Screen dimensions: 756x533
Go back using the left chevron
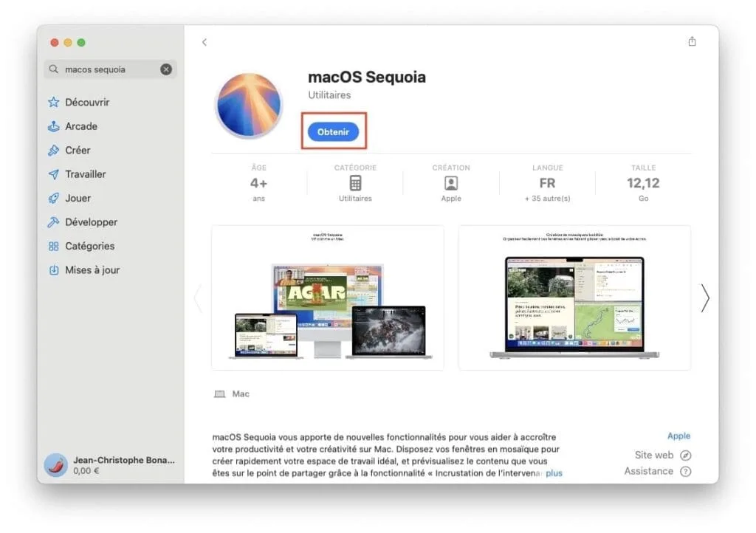(x=205, y=43)
